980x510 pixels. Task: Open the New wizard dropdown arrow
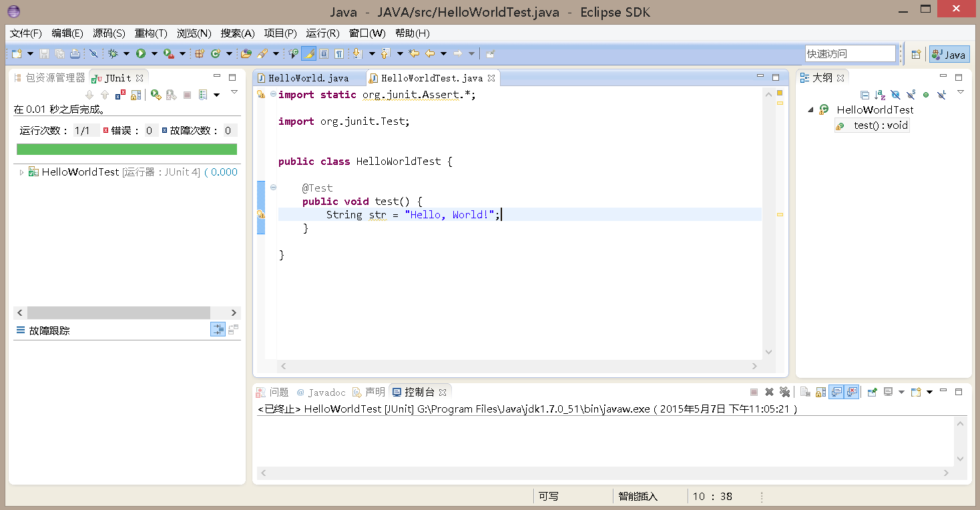(x=30, y=53)
